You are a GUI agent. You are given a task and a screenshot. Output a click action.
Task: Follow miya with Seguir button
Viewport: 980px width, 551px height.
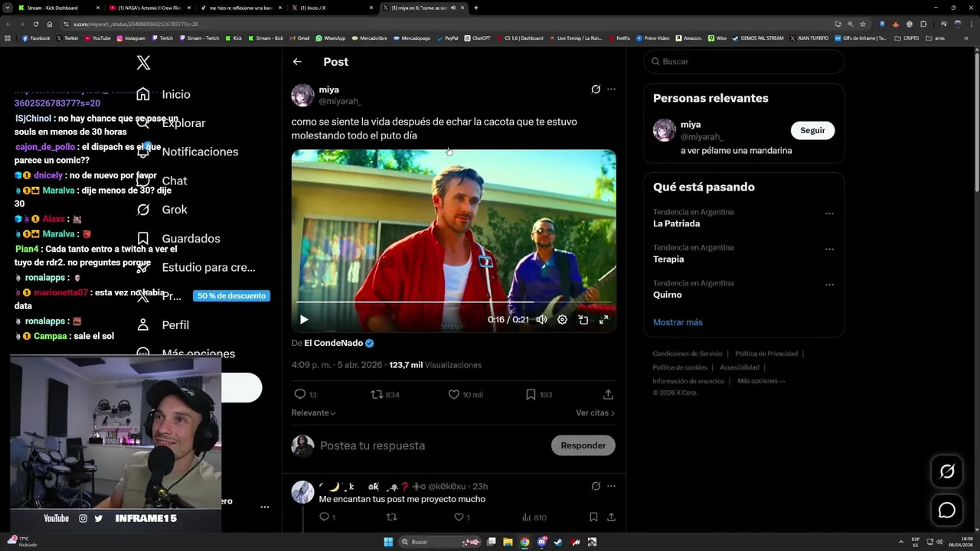pyautogui.click(x=812, y=130)
